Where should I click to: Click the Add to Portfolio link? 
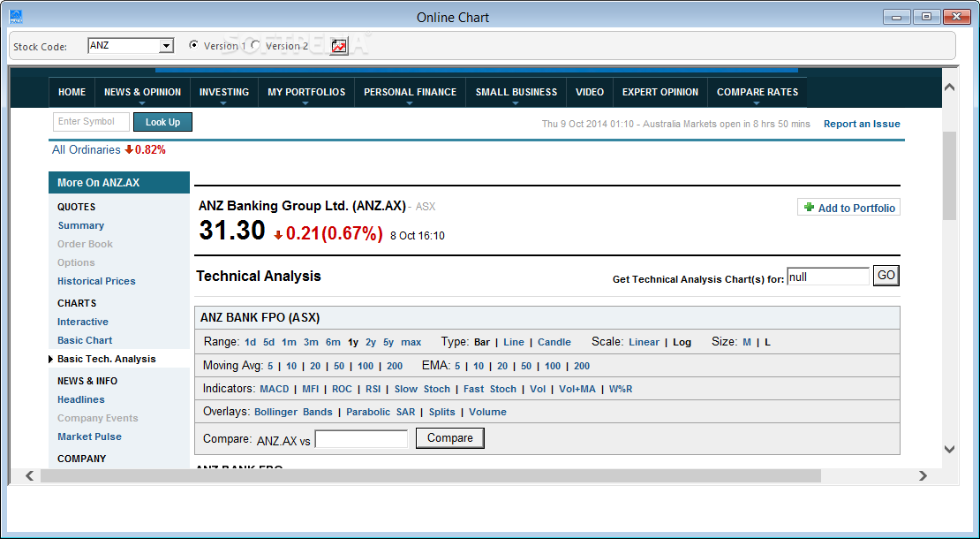(856, 209)
